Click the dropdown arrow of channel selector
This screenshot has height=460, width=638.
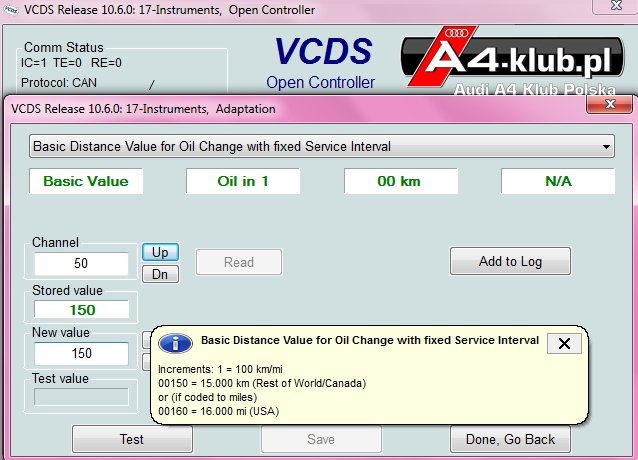(x=606, y=147)
